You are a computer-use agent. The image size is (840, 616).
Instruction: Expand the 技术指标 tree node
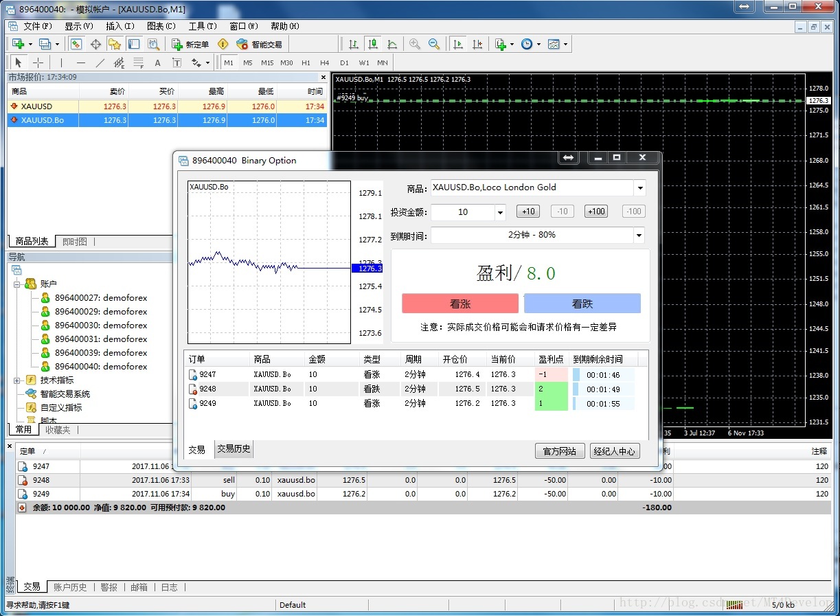[x=16, y=380]
